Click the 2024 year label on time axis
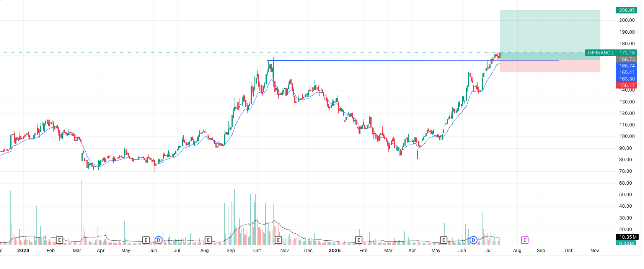The height and width of the screenshot is (269, 644). [23, 251]
